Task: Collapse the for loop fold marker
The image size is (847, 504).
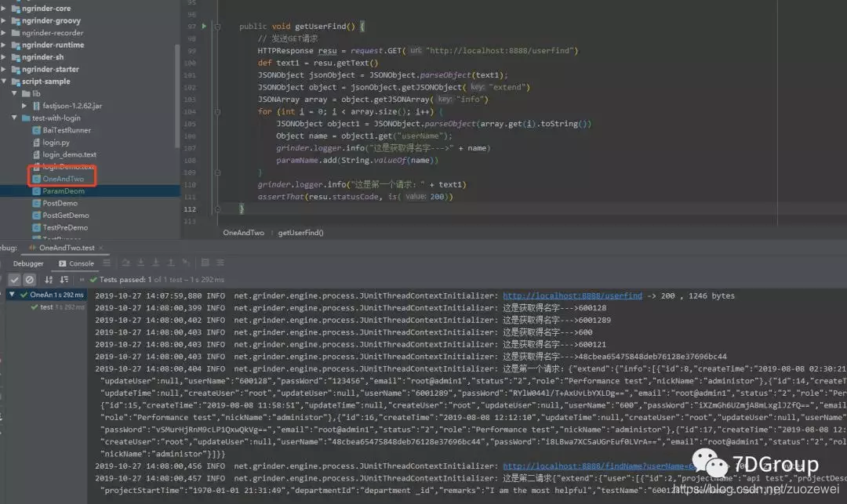Action: tap(217, 112)
